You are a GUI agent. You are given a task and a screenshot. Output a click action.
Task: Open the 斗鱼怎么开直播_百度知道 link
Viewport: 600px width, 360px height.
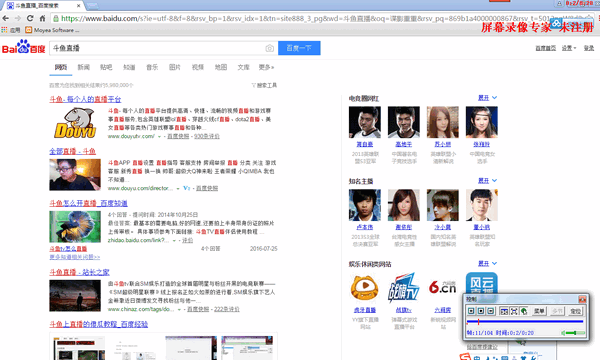[88, 204]
